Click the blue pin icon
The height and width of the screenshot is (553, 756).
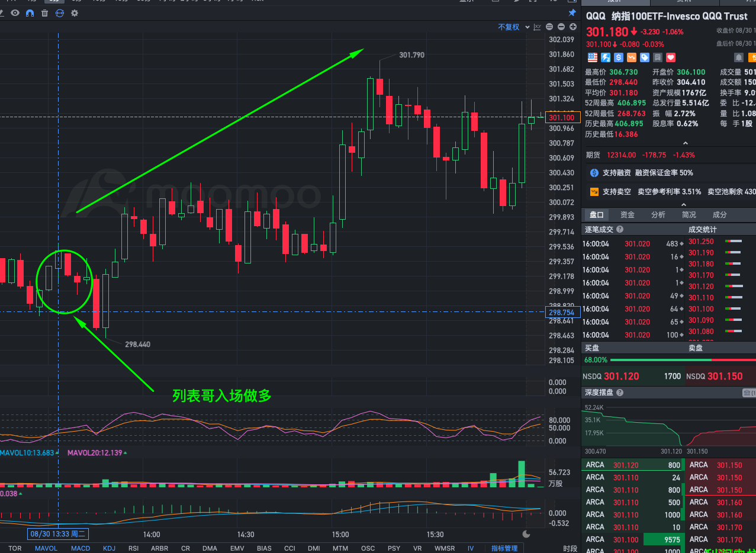click(x=572, y=13)
